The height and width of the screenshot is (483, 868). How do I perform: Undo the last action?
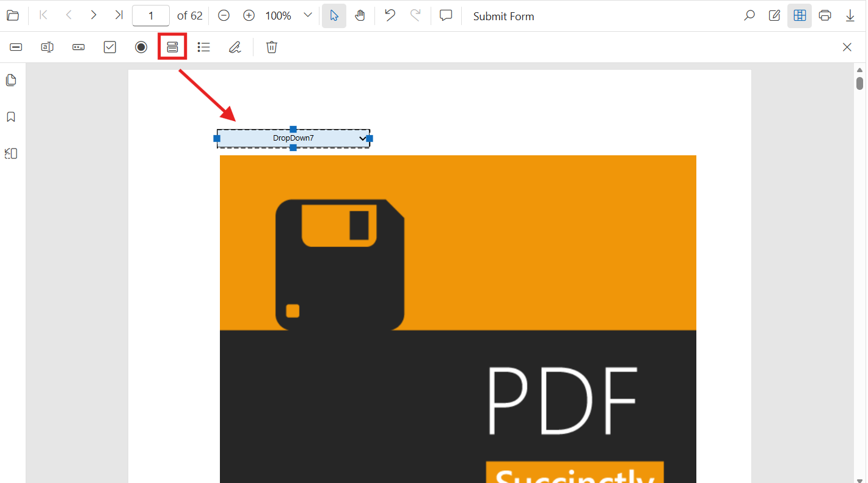[x=390, y=16]
